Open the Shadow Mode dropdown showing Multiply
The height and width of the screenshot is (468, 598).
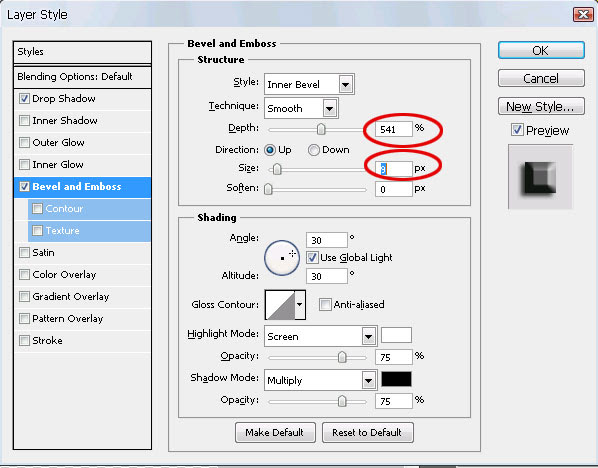pos(321,380)
